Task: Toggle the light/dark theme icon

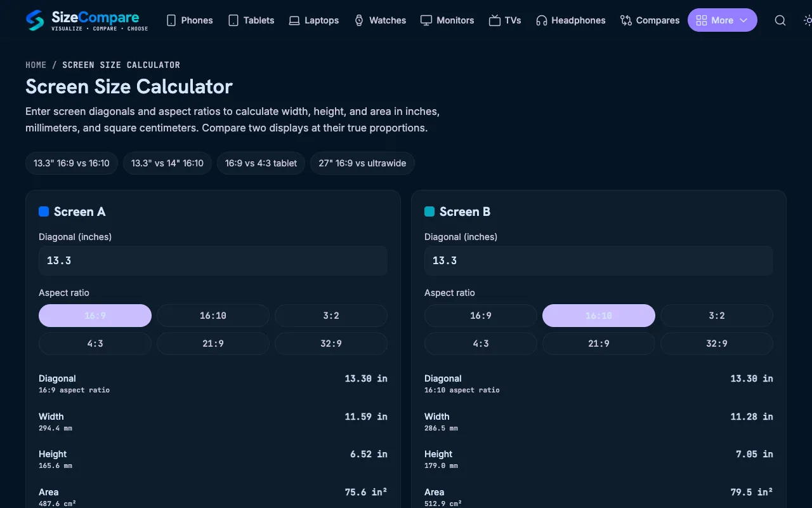Action: click(x=808, y=20)
